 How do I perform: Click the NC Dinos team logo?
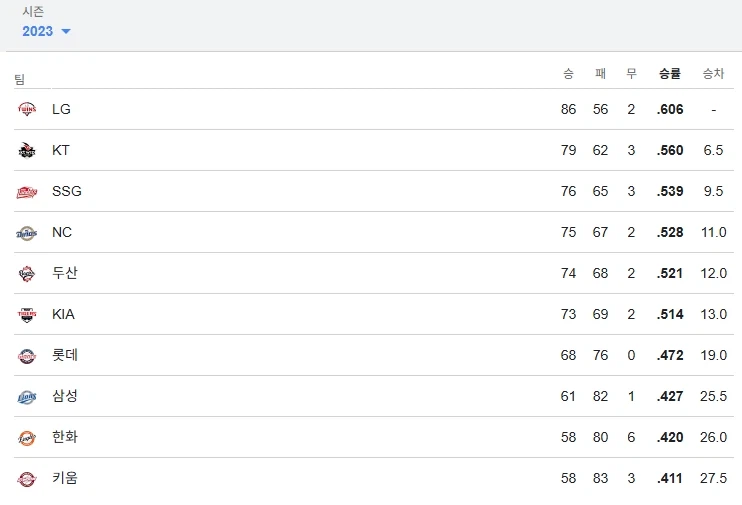[26, 232]
